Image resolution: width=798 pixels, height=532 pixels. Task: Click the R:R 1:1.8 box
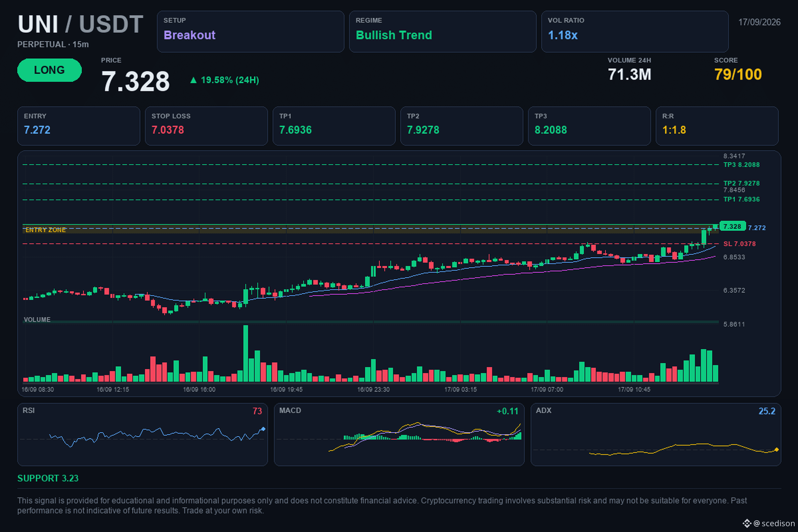pos(717,126)
